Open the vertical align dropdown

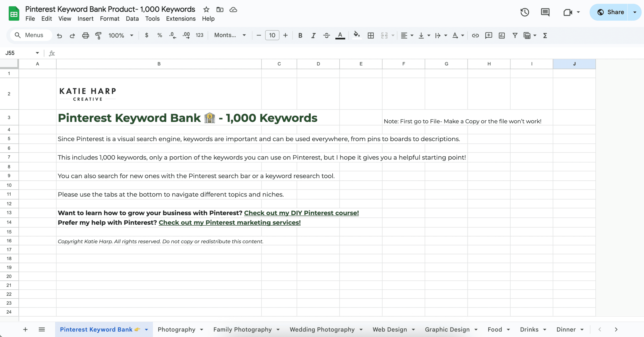pyautogui.click(x=424, y=36)
